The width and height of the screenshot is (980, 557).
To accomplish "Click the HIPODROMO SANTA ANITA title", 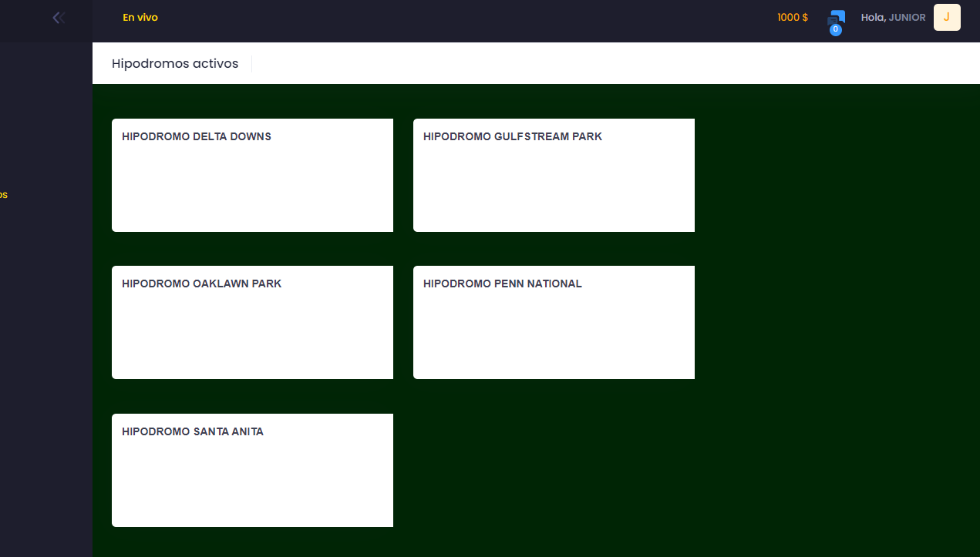I will (x=193, y=431).
